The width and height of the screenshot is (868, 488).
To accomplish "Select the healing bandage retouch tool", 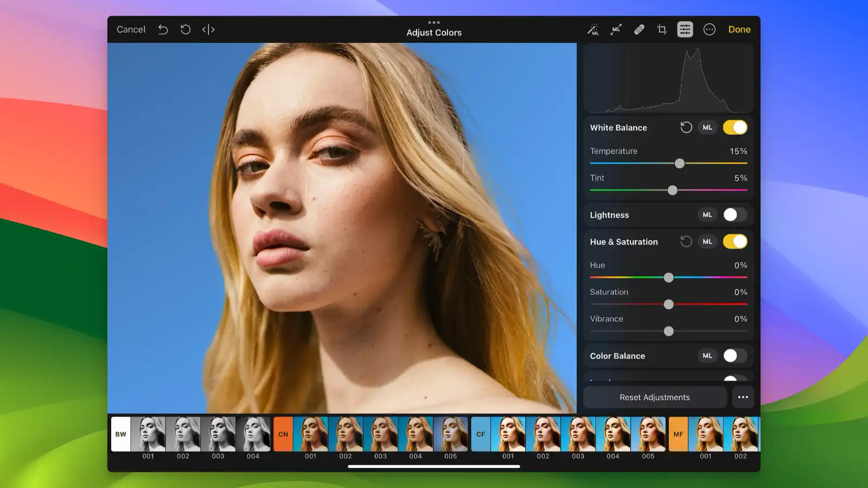I will coord(639,29).
